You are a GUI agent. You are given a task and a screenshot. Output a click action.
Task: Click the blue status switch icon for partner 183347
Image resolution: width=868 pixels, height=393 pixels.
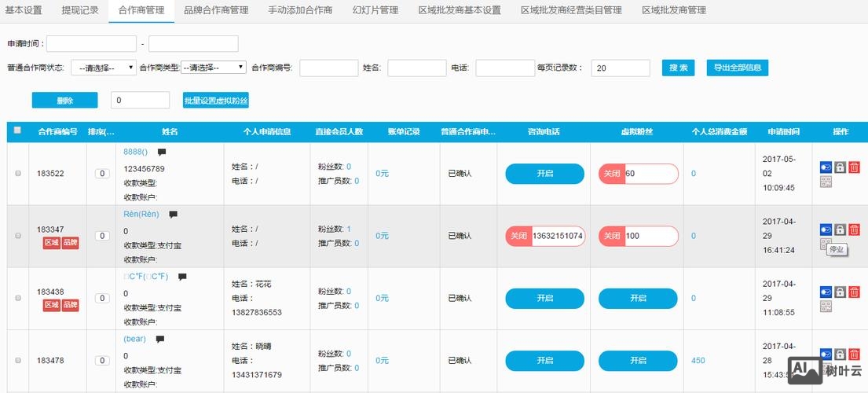pos(826,230)
